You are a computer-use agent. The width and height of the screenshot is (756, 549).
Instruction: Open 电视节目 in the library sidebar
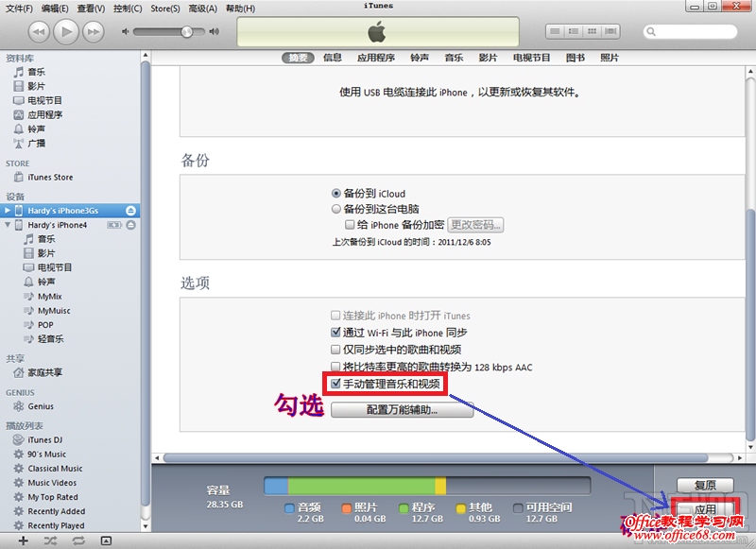[44, 100]
